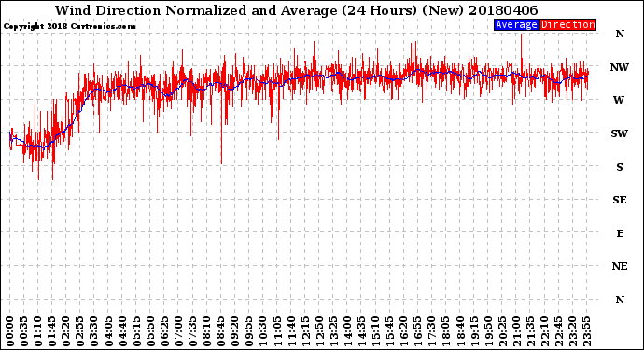Click the 17:30 time label
Image resolution: width=644 pixels, height=350 pixels.
pyautogui.click(x=432, y=331)
